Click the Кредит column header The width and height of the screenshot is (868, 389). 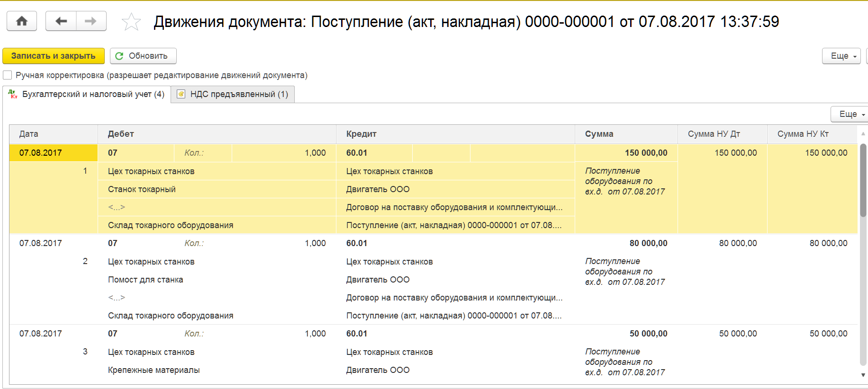(455, 134)
